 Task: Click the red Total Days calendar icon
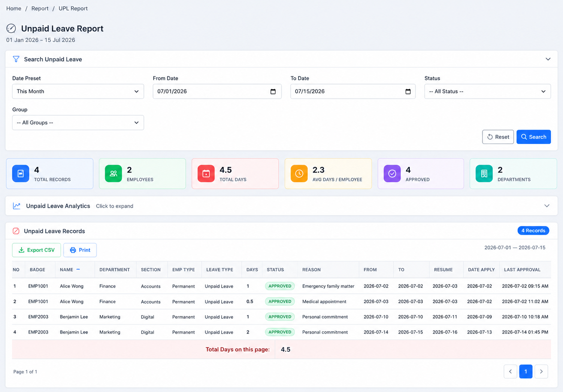coord(206,174)
